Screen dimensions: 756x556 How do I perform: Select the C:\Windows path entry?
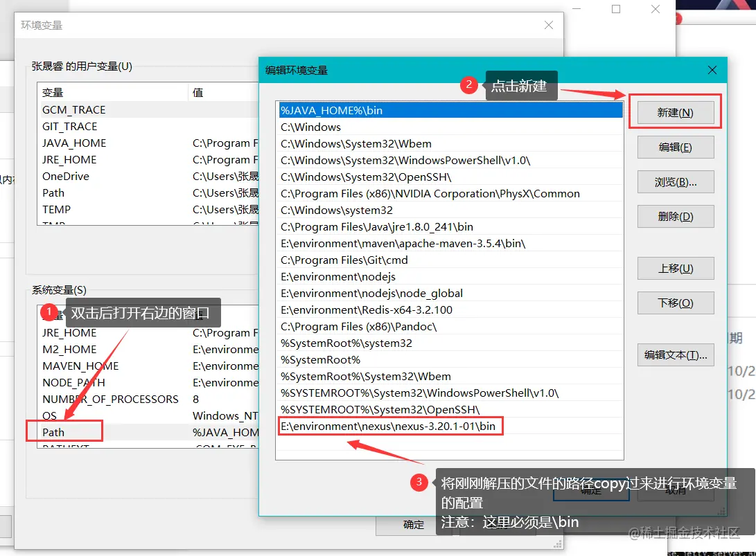coord(450,127)
